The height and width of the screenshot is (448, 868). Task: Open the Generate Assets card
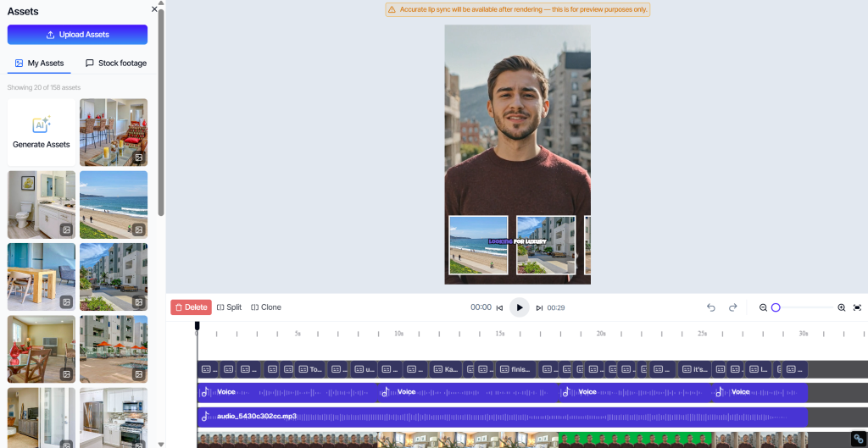point(42,132)
